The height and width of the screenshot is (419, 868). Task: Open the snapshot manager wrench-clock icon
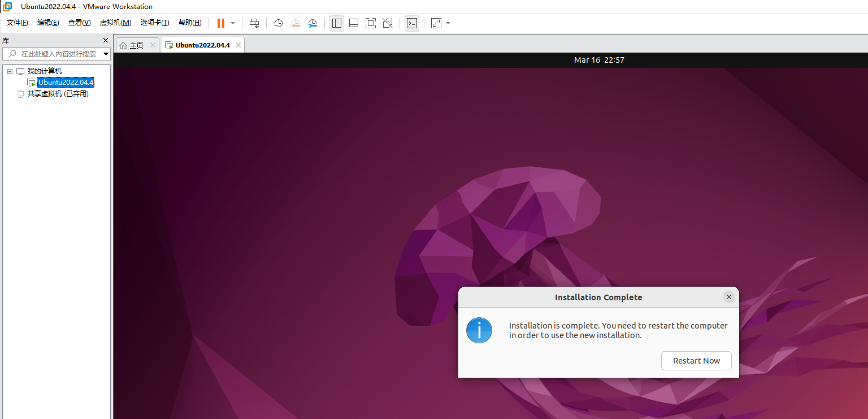click(x=313, y=23)
